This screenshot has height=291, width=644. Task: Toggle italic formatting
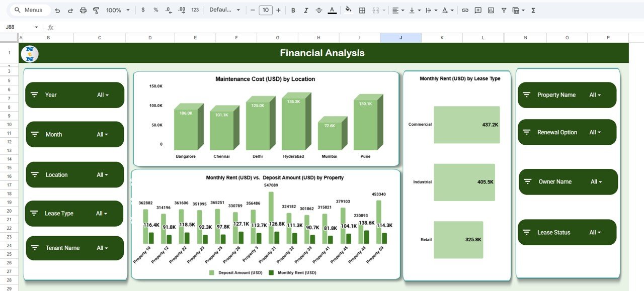306,10
